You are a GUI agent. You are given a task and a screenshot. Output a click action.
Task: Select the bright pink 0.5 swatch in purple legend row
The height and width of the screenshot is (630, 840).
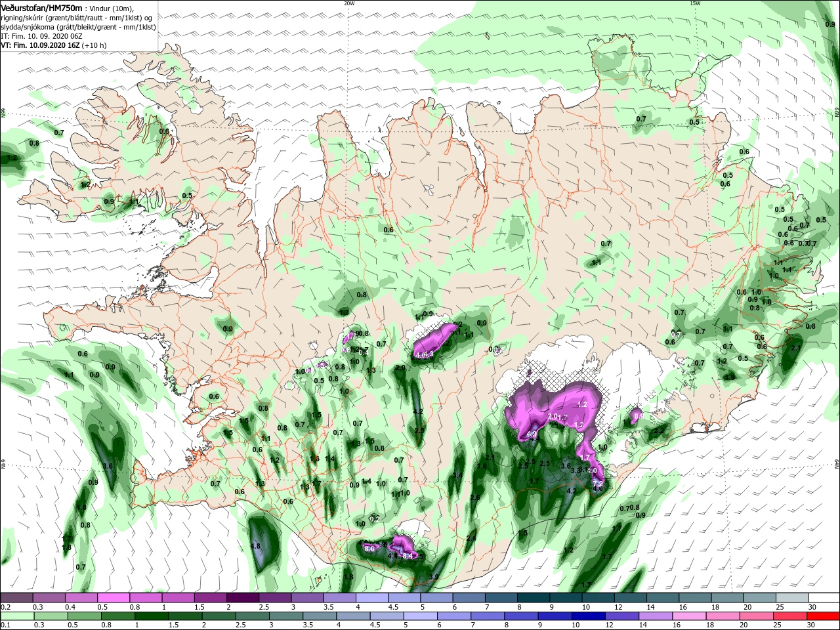(114, 598)
